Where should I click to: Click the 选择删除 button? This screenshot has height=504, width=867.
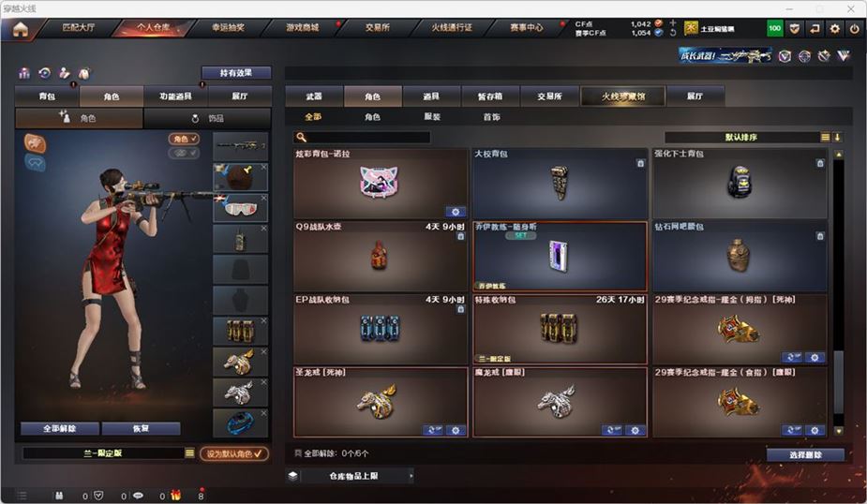click(805, 454)
